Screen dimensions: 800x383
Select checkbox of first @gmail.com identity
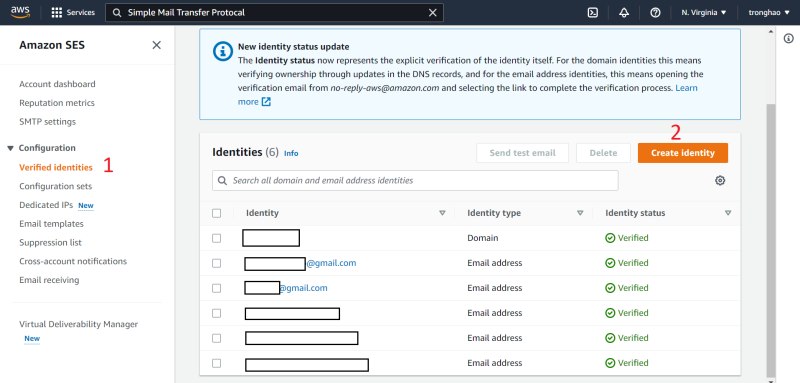click(x=216, y=263)
